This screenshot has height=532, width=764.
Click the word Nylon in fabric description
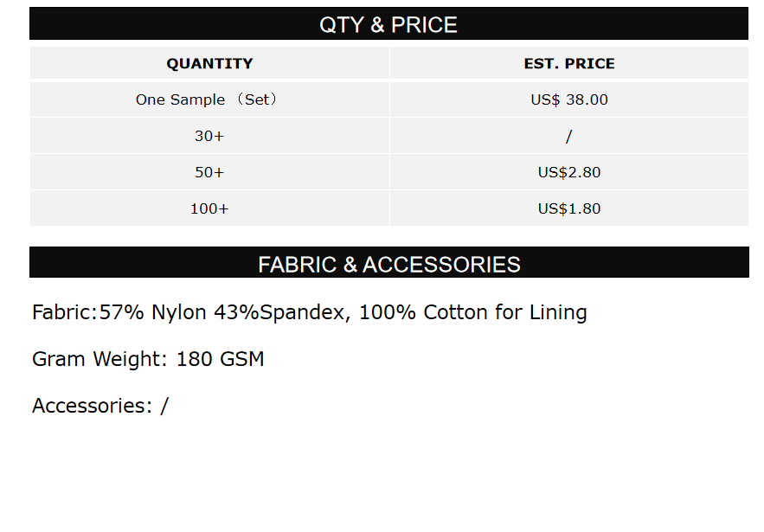pos(179,312)
